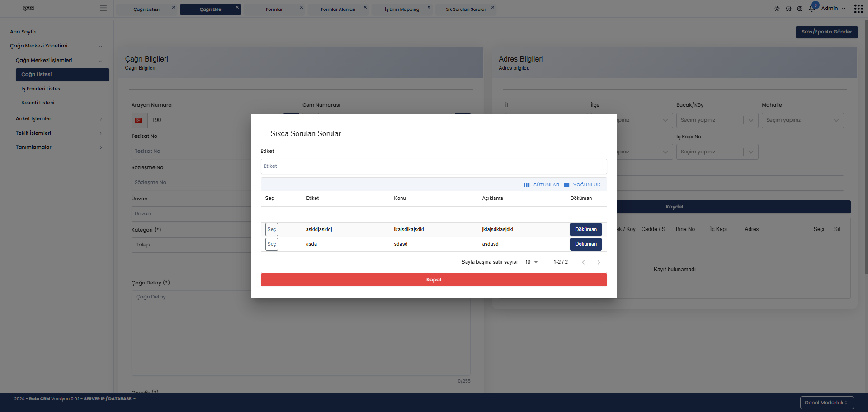
Task: Click SÜTUNLAR button label
Action: [546, 185]
